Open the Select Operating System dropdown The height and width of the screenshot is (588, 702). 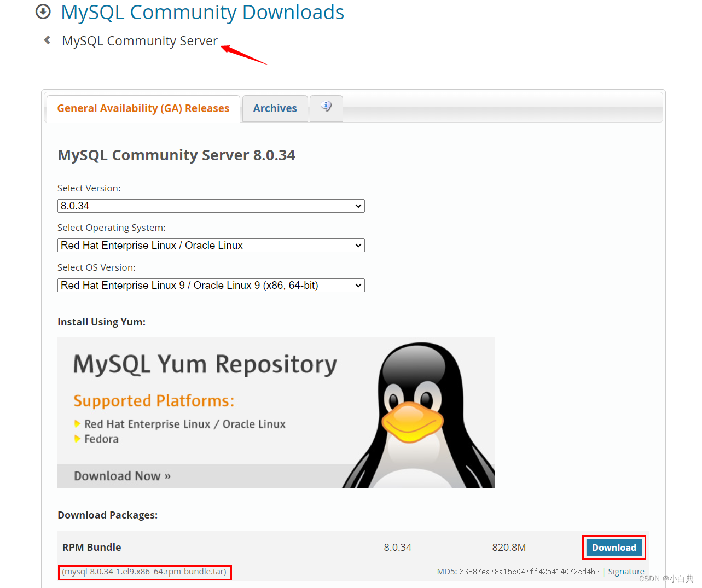click(x=211, y=245)
